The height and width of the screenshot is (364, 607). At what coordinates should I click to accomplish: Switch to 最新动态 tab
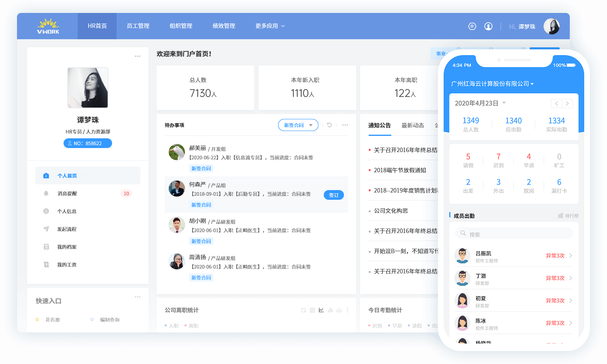coord(413,125)
